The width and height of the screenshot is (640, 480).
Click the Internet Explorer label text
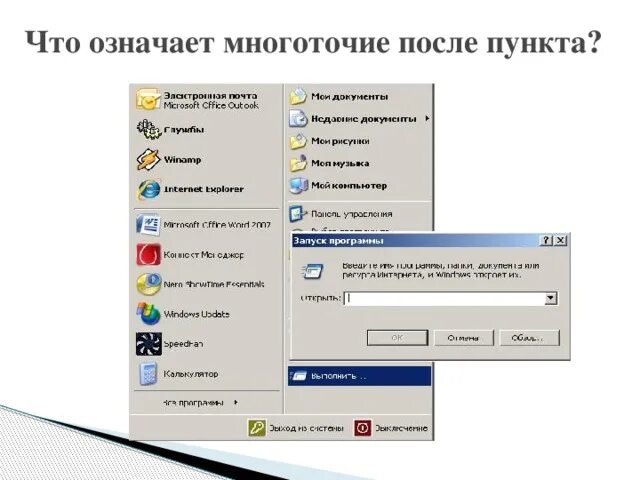pyautogui.click(x=203, y=189)
